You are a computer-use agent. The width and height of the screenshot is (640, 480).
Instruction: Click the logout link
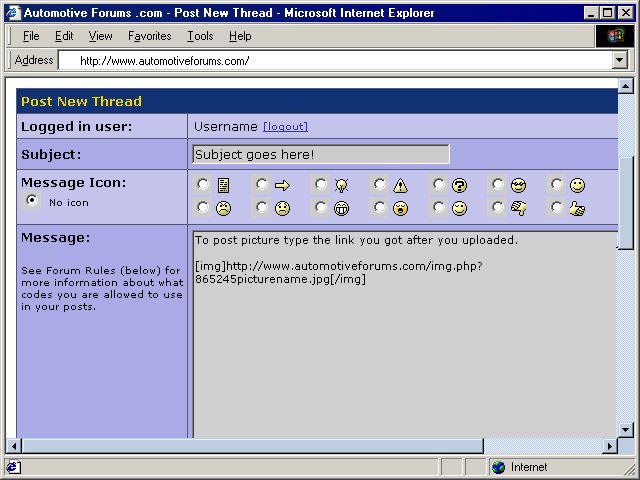tap(286, 127)
